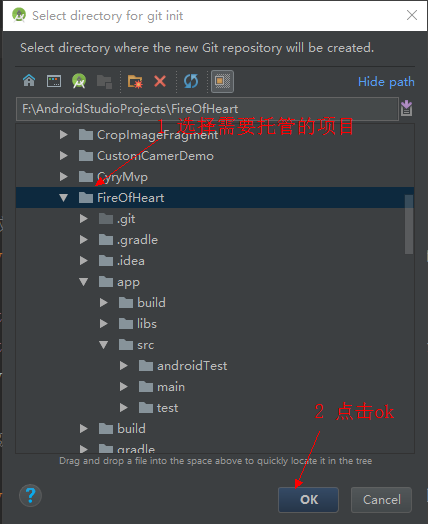Select the .git directory row
The image size is (428, 524).
point(215,219)
